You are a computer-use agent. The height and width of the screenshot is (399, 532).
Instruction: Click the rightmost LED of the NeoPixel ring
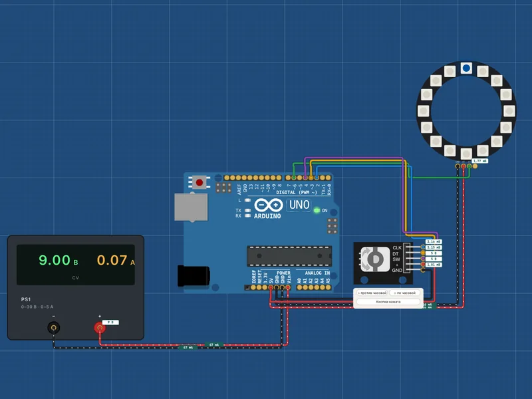pyautogui.click(x=509, y=110)
